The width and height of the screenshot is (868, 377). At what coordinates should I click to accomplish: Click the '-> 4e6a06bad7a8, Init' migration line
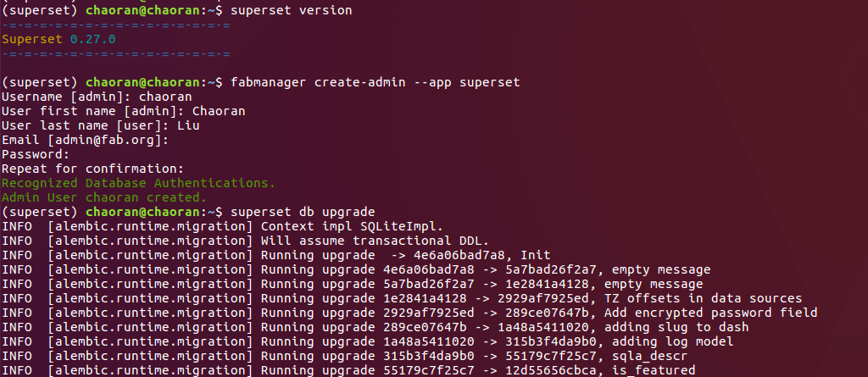(x=276, y=255)
